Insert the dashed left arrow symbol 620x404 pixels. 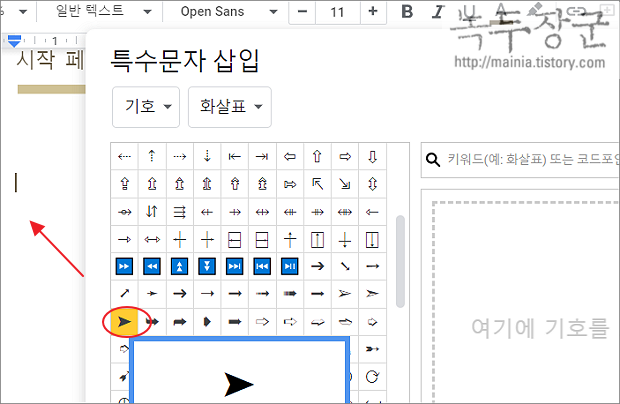[x=125, y=157]
